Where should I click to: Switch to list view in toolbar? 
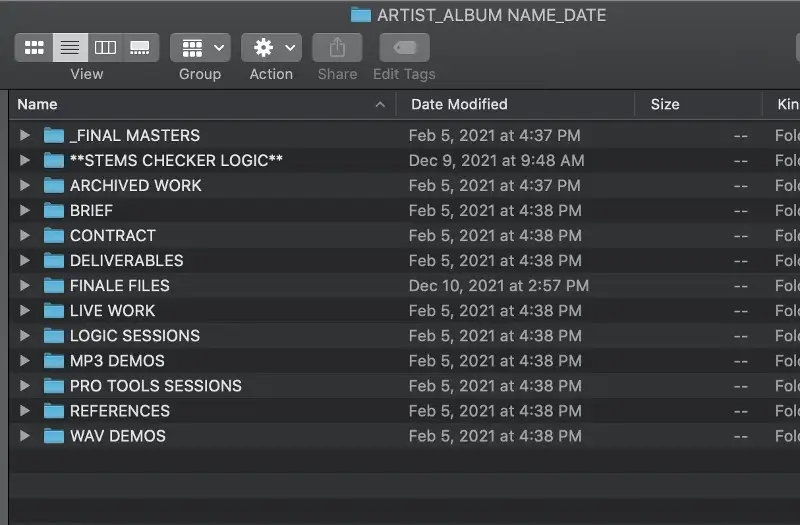click(69, 47)
